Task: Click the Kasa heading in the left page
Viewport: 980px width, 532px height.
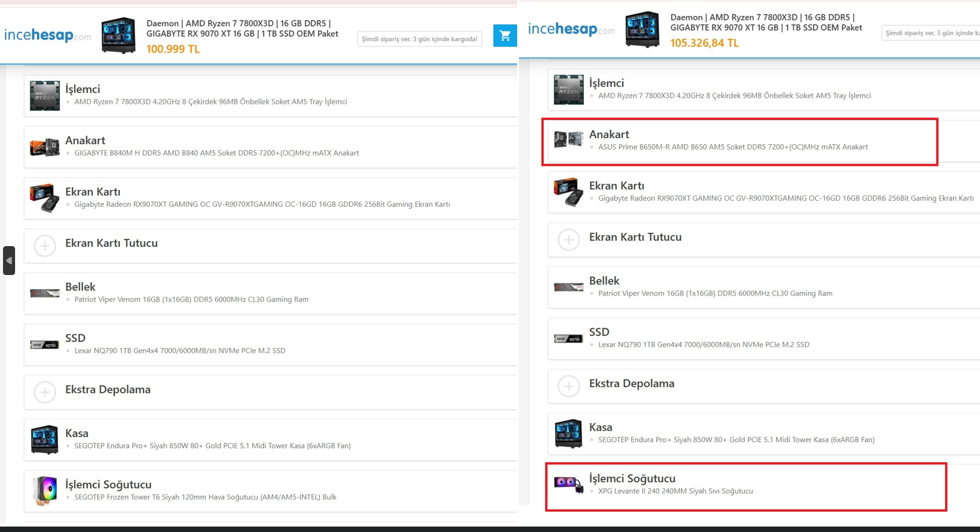Action: tap(77, 433)
